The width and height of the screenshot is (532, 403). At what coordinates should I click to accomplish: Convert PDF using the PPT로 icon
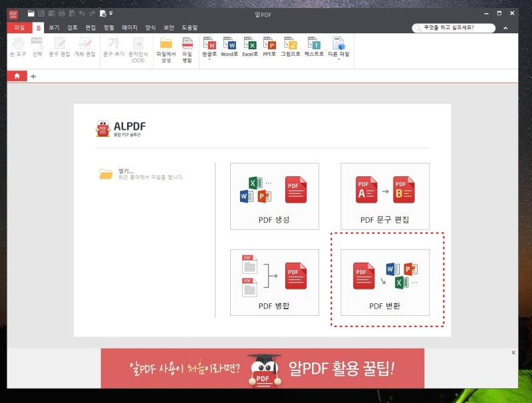(x=269, y=47)
